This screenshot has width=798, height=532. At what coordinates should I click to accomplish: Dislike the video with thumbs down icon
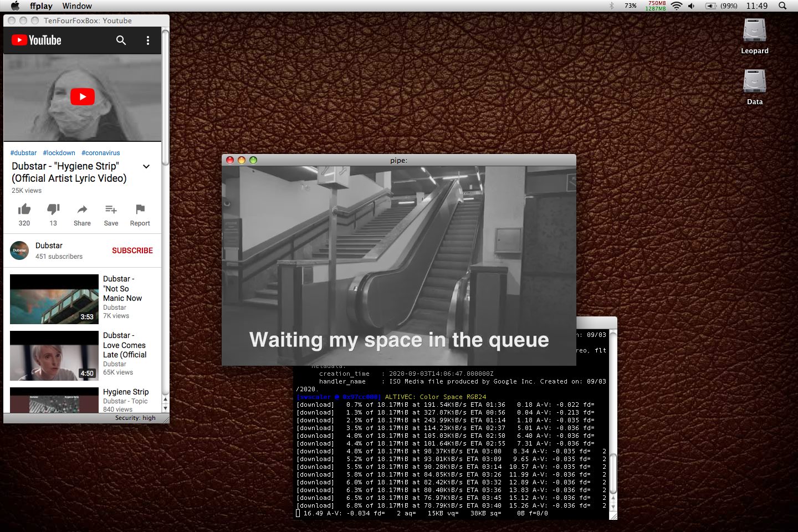[53, 209]
